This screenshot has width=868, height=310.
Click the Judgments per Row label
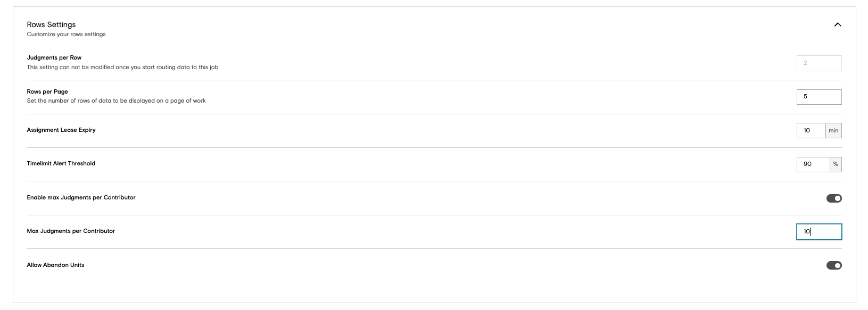54,57
